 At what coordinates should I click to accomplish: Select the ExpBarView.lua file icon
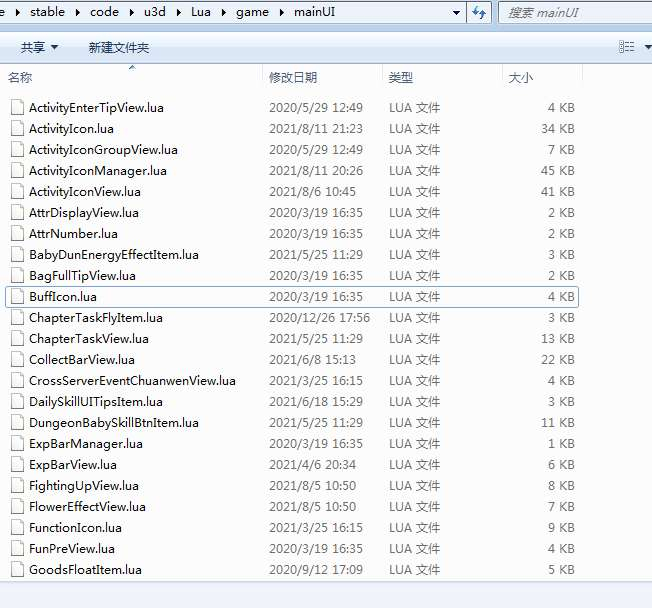point(17,465)
